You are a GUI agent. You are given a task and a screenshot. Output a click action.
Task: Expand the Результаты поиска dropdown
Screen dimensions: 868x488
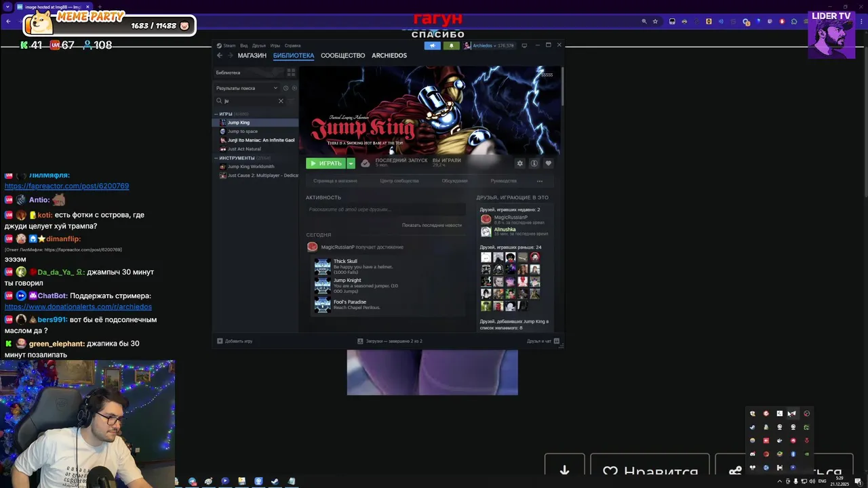tap(247, 88)
